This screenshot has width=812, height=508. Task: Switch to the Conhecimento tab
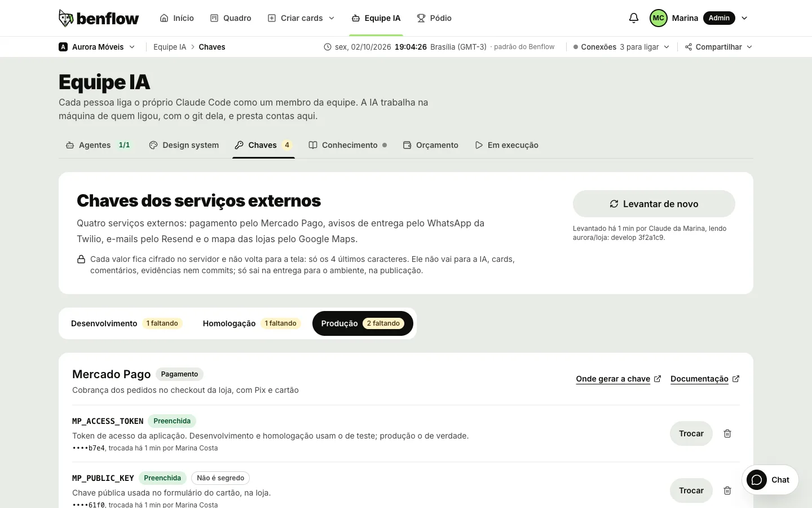tap(348, 145)
